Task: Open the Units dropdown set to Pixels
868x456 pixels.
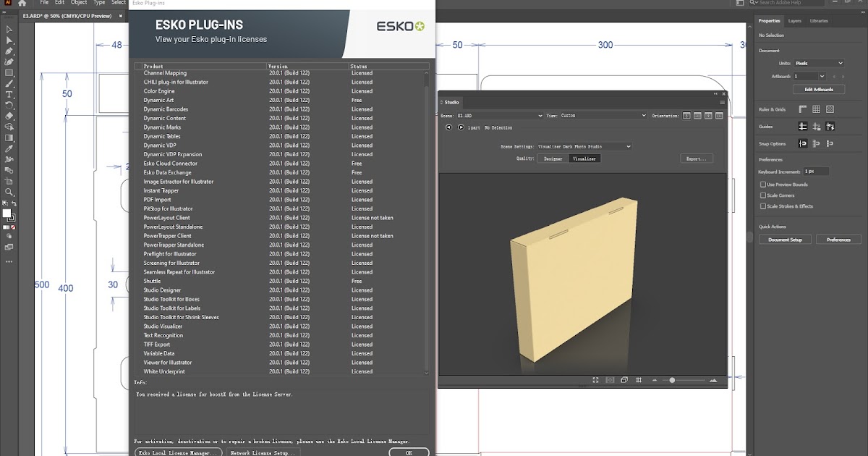Action: (x=821, y=62)
